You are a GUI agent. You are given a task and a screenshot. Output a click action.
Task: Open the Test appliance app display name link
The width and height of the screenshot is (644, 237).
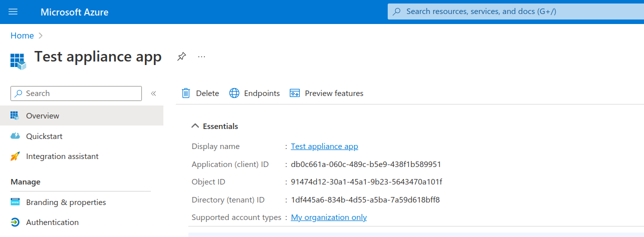pos(324,146)
